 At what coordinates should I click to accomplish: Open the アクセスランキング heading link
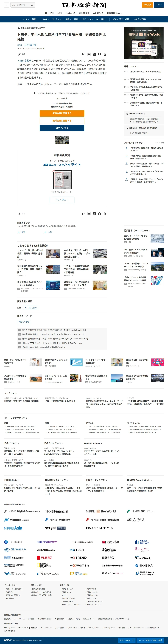(135, 143)
